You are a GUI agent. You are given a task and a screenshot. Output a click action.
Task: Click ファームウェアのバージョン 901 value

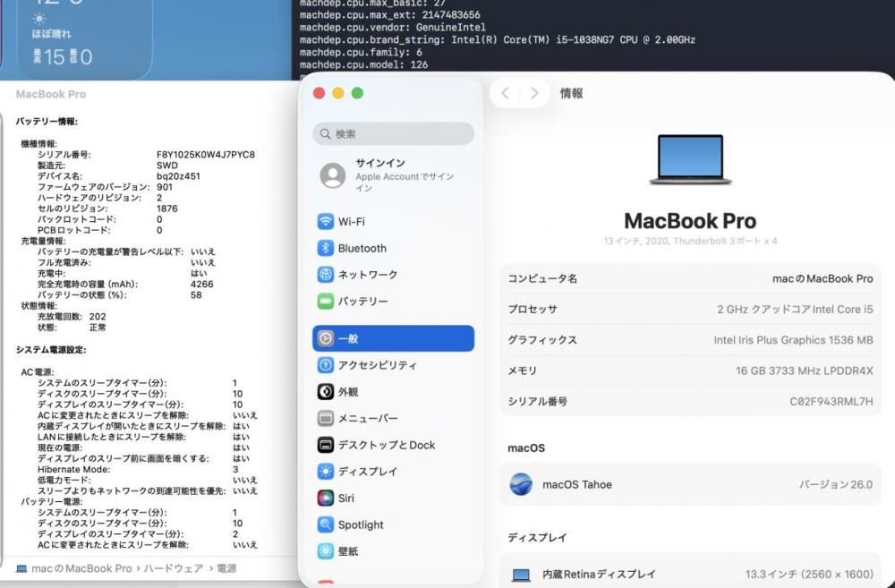[x=165, y=187]
